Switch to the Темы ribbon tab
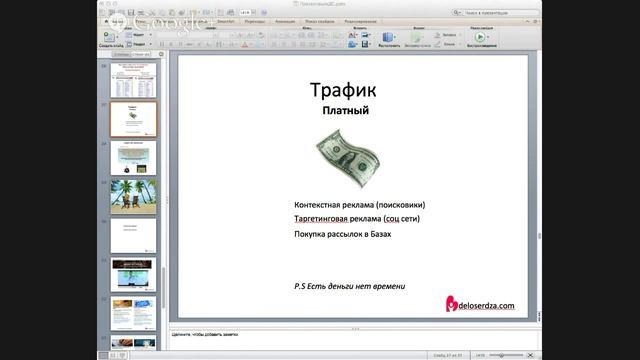Screen dimensions: 640x360 (x=141, y=21)
